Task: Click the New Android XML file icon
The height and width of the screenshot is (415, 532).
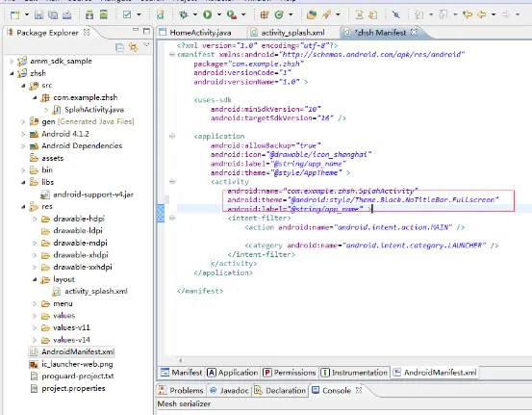Action: [x=160, y=14]
